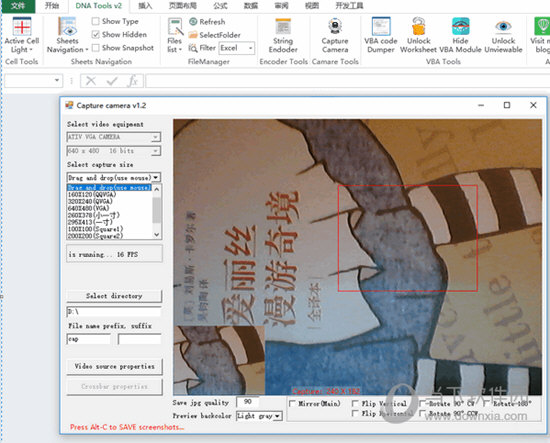Open the 文件 (File) tab
The height and width of the screenshot is (443, 550).
tap(18, 6)
